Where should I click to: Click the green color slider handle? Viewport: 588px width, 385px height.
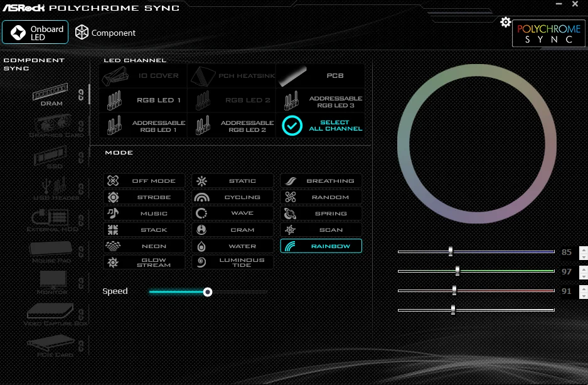click(x=457, y=271)
